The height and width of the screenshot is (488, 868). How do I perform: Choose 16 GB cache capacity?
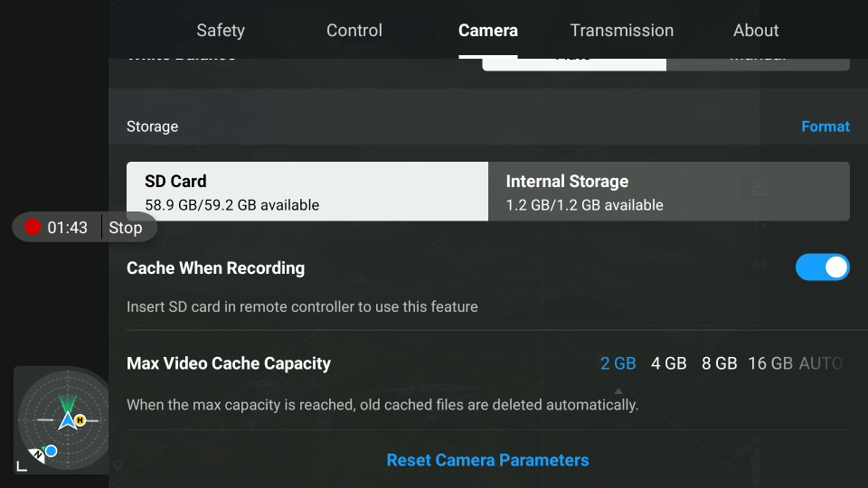(770, 363)
